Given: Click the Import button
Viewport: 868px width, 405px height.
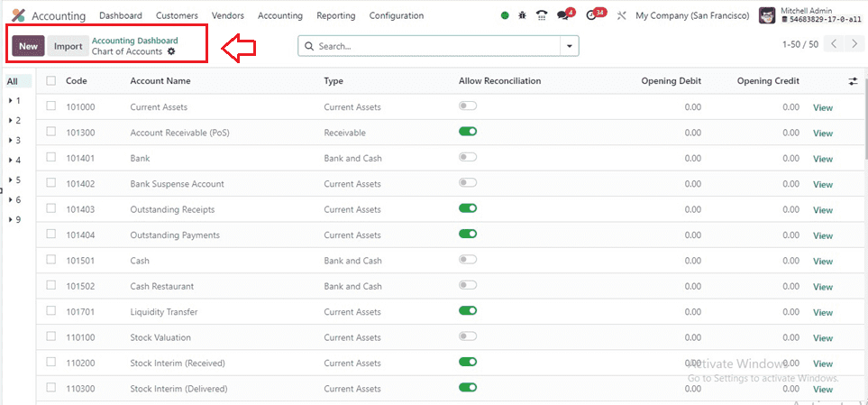Looking at the screenshot, I should click(x=69, y=47).
